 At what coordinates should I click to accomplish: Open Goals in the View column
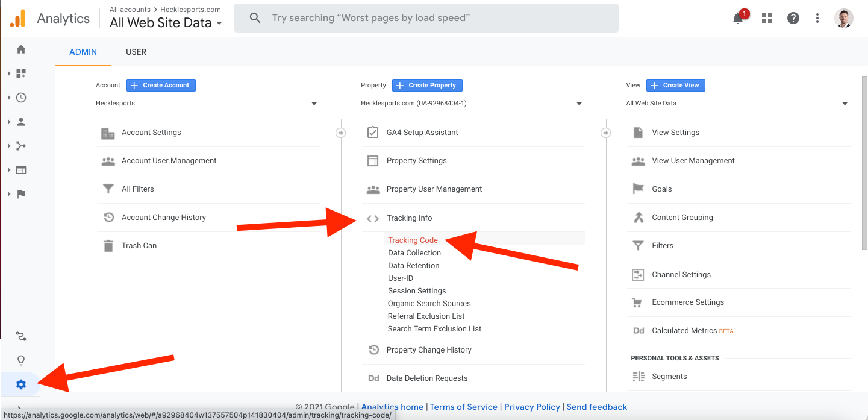point(661,189)
